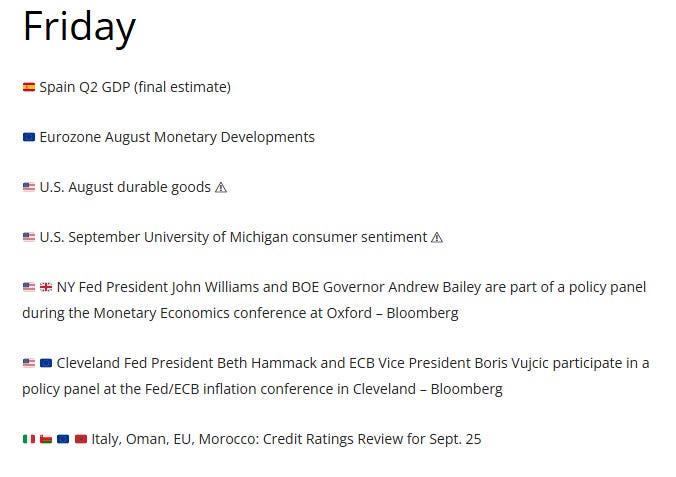The width and height of the screenshot is (676, 477).
Task: Click U.S. August durable goods text
Action: 125,187
